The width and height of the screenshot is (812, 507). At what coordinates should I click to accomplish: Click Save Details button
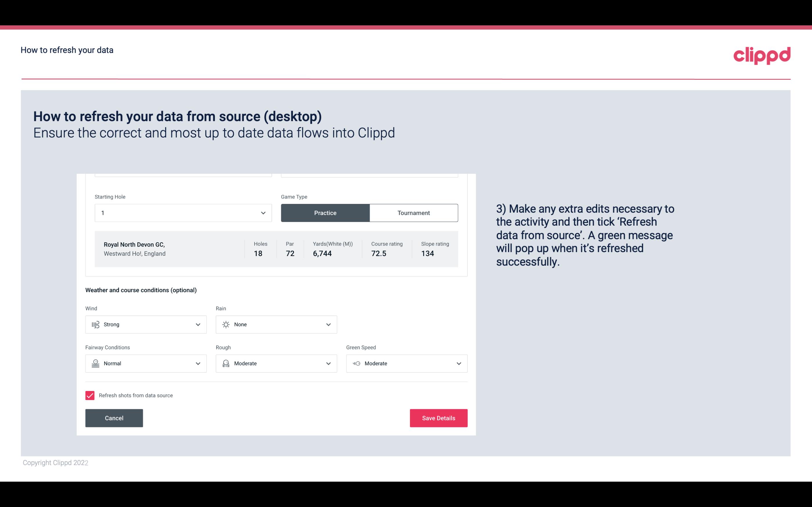point(438,418)
